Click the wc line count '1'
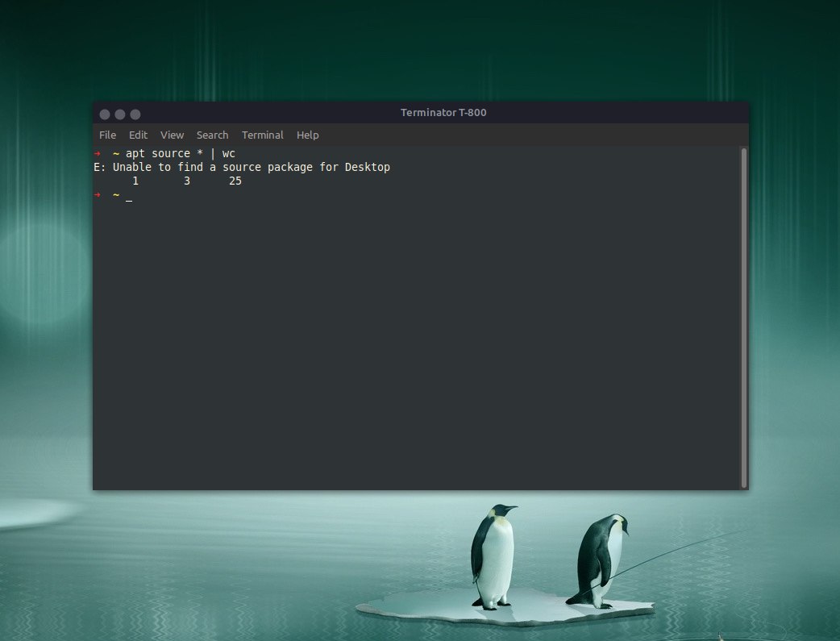Image resolution: width=840 pixels, height=641 pixels. [135, 181]
